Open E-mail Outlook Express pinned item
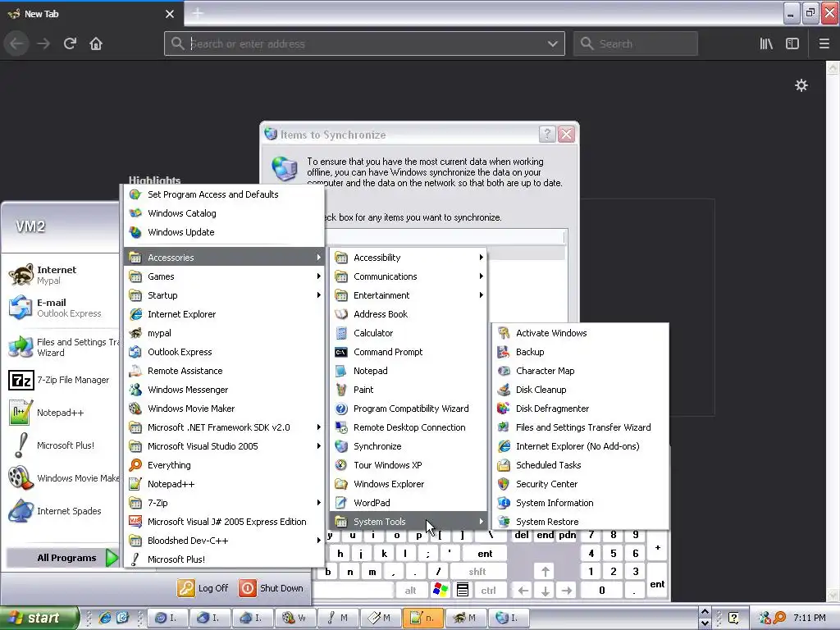Viewport: 840px width, 630px height. (61, 308)
